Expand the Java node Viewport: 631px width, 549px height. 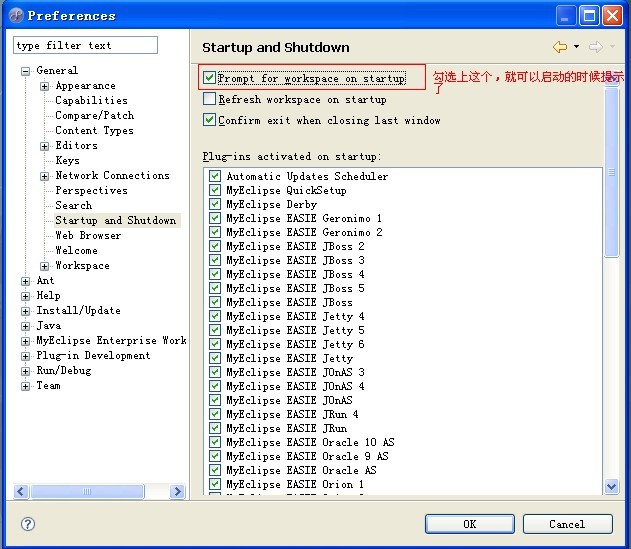tap(25, 326)
